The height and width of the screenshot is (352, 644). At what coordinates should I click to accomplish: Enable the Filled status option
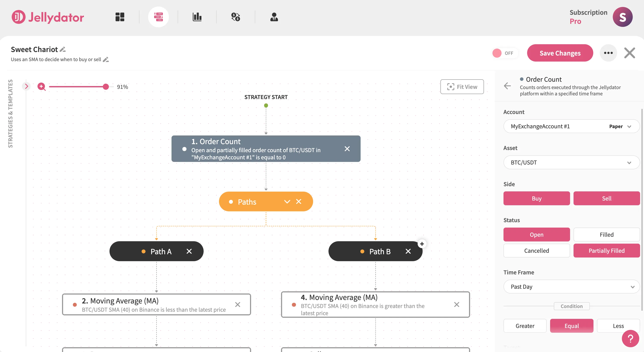point(606,234)
